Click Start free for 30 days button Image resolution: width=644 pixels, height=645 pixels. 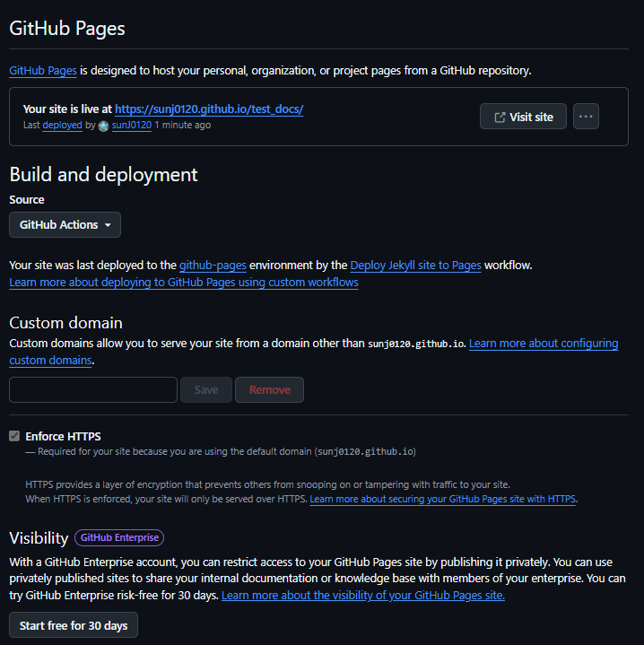click(x=74, y=625)
